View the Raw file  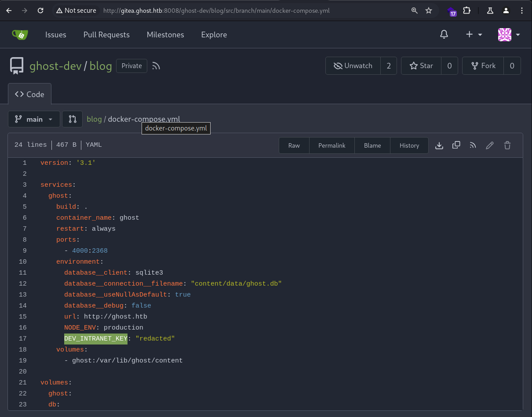(294, 145)
